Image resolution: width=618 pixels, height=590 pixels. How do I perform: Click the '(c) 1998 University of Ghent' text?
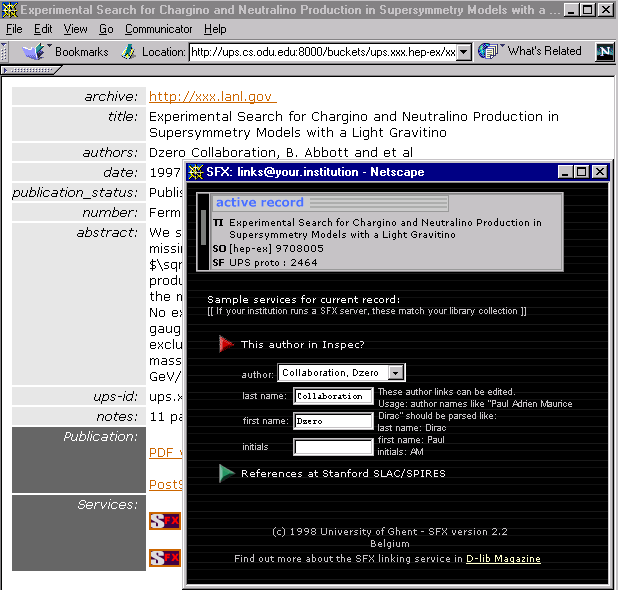[345, 532]
